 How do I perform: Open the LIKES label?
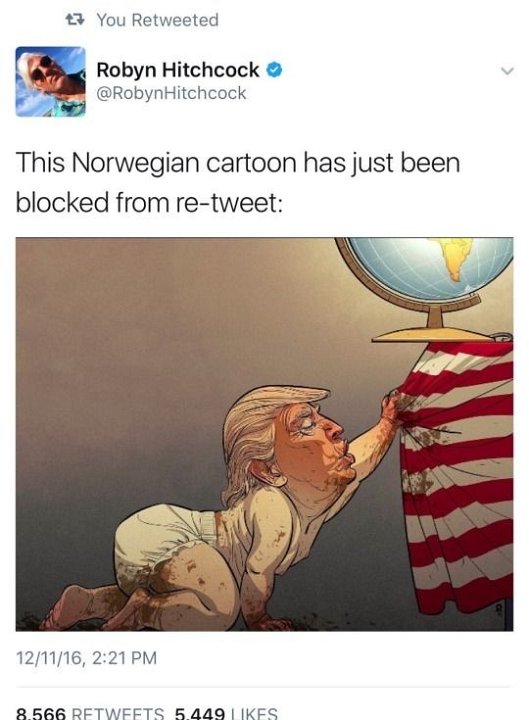pos(254,714)
